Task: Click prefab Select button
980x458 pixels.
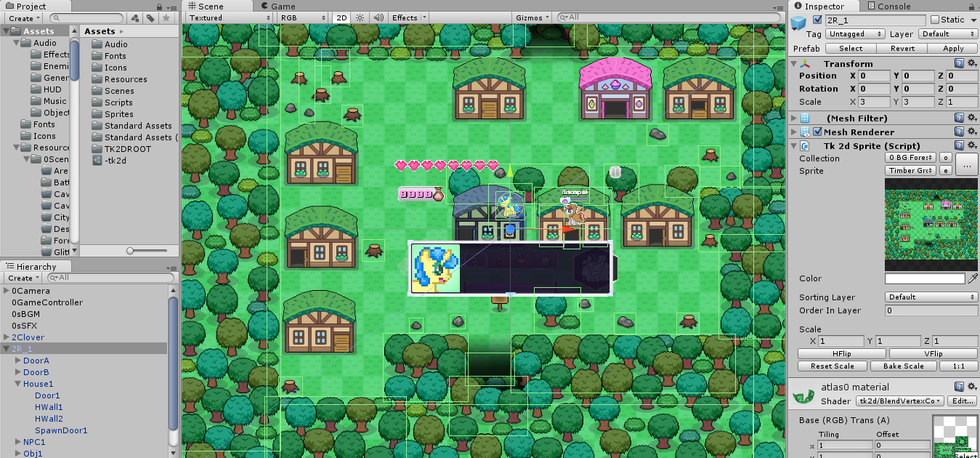Action: pyautogui.click(x=851, y=48)
